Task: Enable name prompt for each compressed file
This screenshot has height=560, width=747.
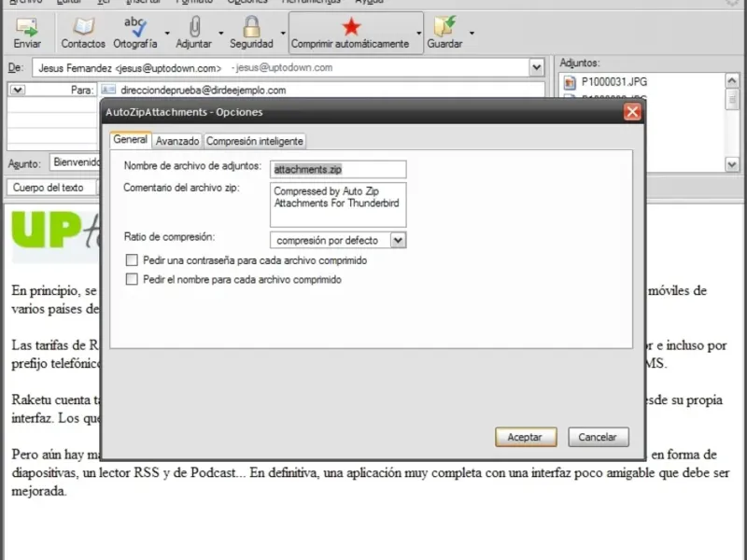Action: coord(132,279)
